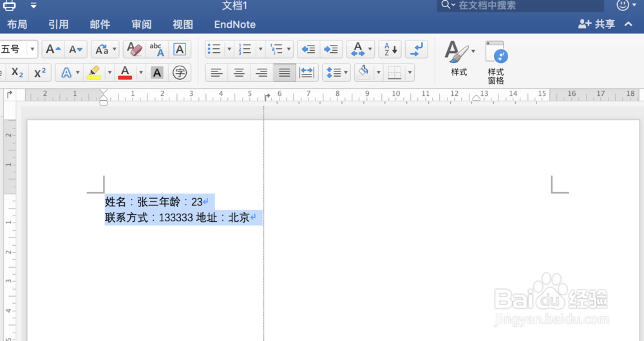Open the font color dropdown arrow
644x341 pixels.
coord(140,73)
